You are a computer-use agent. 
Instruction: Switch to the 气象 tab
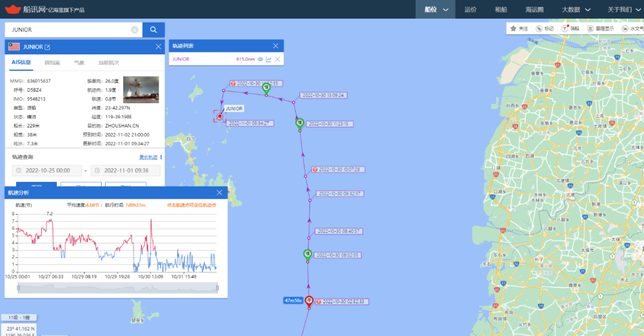79,62
